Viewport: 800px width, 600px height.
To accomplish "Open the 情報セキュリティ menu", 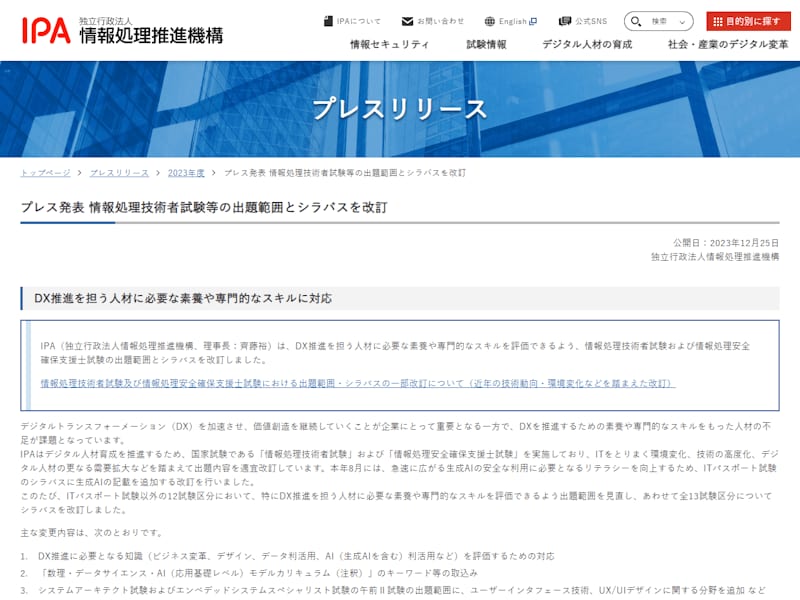I will (x=389, y=45).
